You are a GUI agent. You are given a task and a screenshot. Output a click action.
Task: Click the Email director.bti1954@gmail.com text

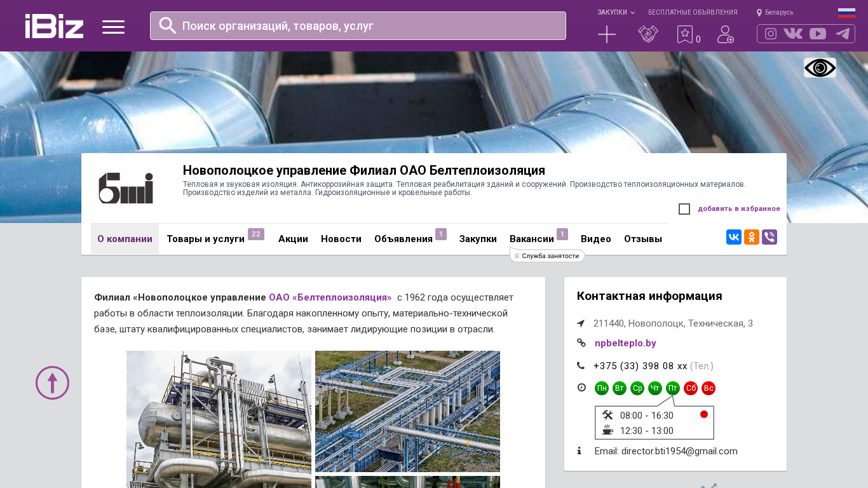click(x=666, y=451)
